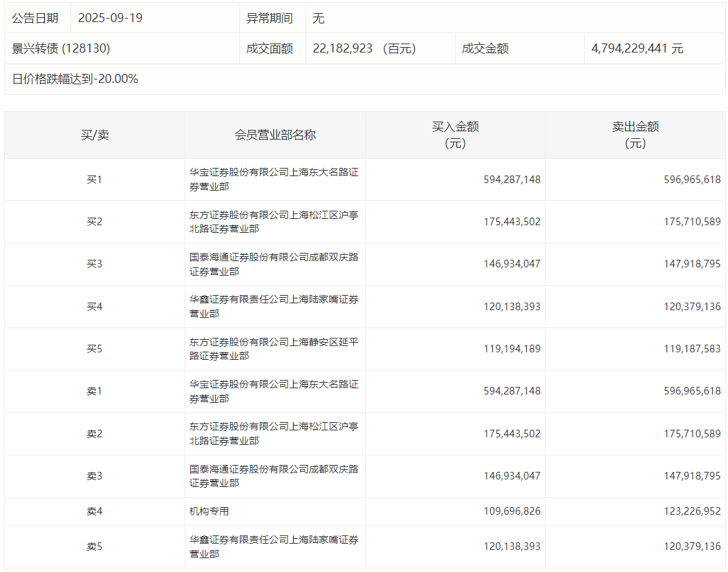Select the 成交面额 value 22,182,923
The height and width of the screenshot is (572, 728).
(343, 48)
